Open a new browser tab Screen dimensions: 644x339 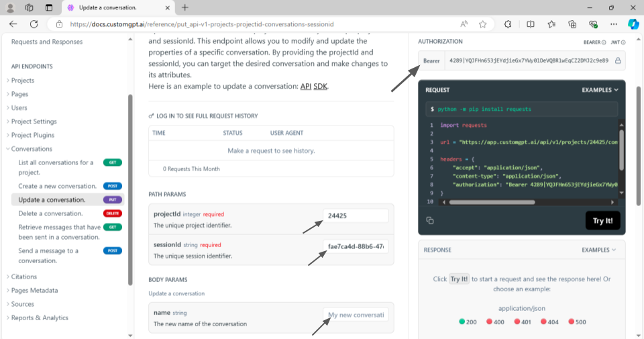pos(185,7)
